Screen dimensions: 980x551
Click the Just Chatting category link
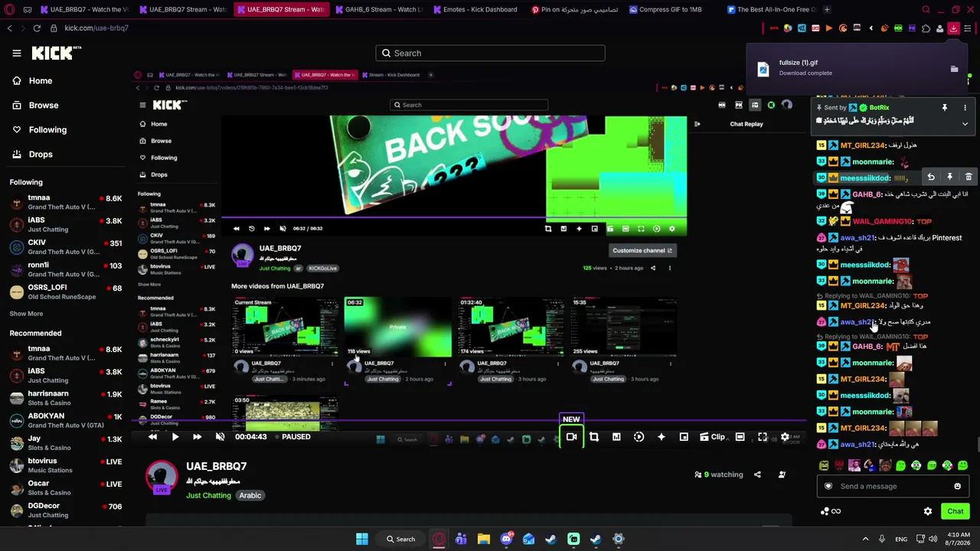tap(208, 495)
